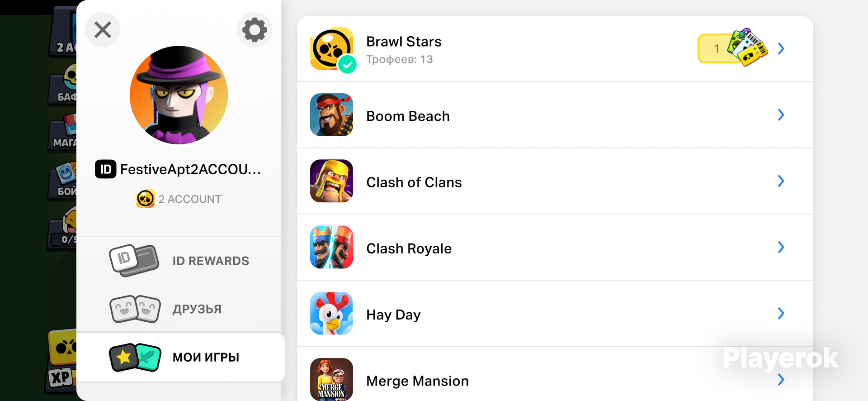Image resolution: width=868 pixels, height=401 pixels.
Task: Open the ДРУЗЬЯ friends tab
Action: 197,309
